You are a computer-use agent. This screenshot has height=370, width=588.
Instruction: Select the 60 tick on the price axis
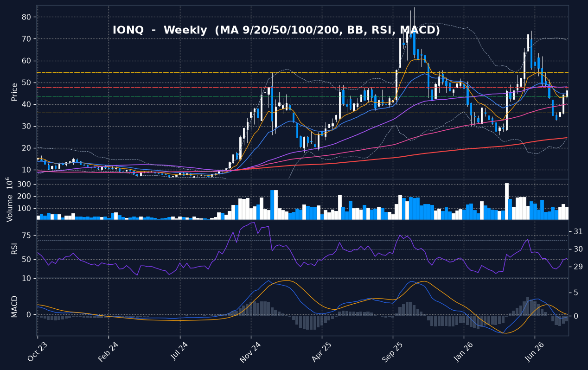click(26, 61)
